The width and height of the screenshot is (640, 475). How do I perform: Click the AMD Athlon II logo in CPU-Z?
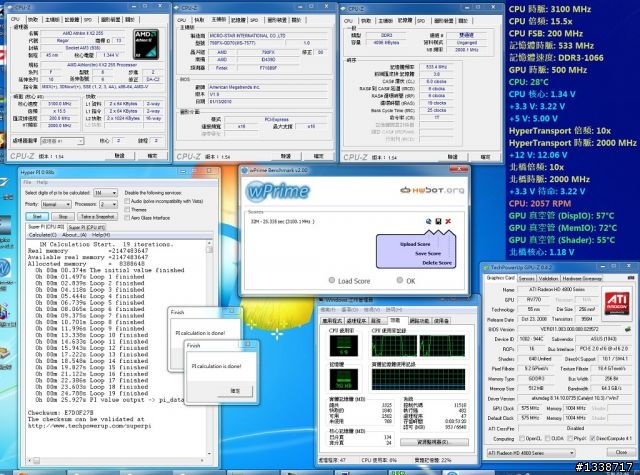pos(146,44)
